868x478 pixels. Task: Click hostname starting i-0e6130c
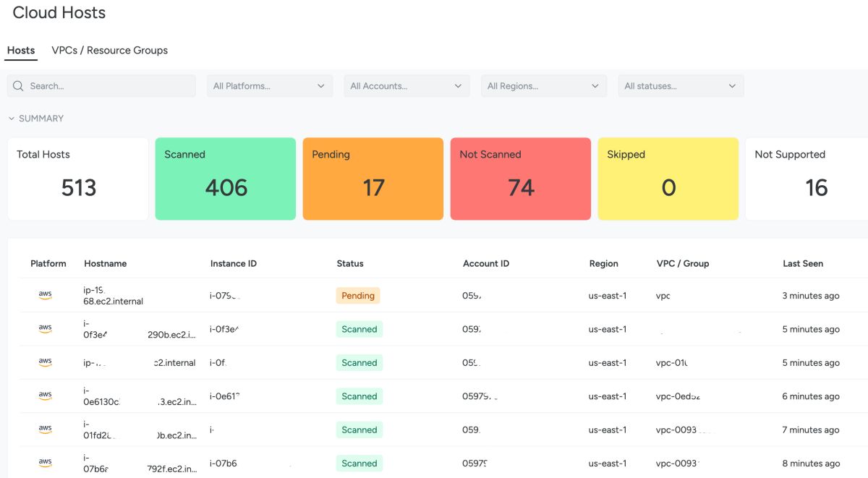coord(140,396)
